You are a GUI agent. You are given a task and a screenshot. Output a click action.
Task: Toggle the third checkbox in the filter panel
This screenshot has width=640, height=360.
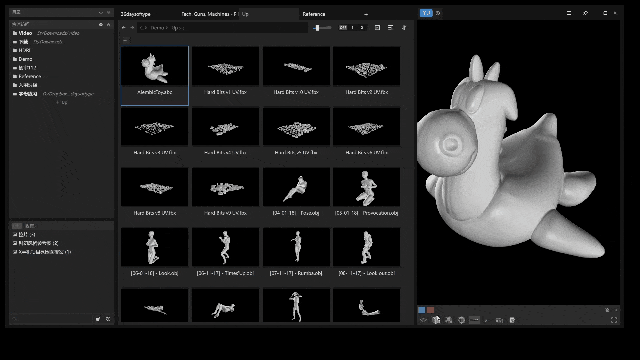tap(15, 252)
